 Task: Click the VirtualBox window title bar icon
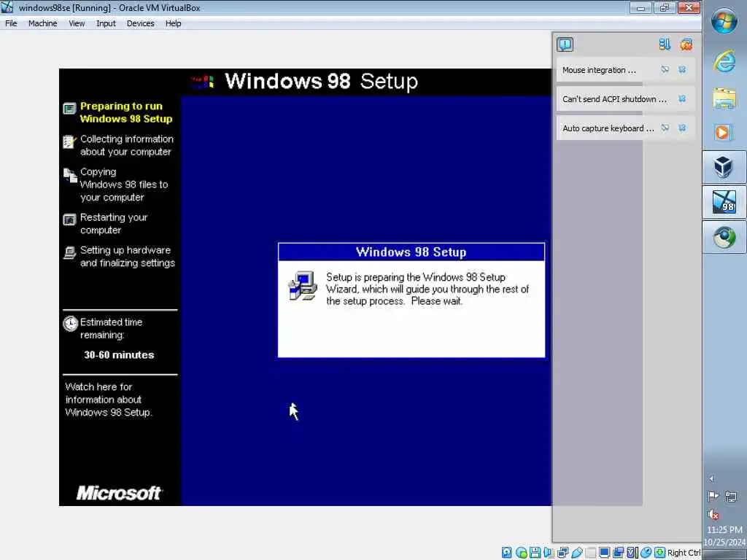point(7,7)
